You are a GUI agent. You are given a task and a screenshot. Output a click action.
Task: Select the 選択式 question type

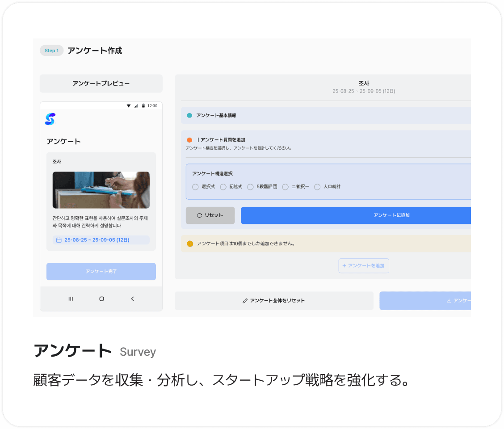(x=195, y=187)
